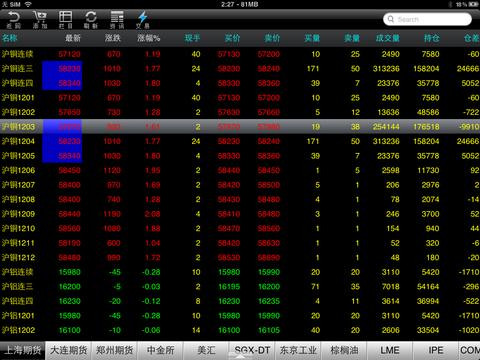This screenshot has width=481, height=360.
Task: Tap latest price 16200 of 沪铝连三
Action: (x=69, y=287)
